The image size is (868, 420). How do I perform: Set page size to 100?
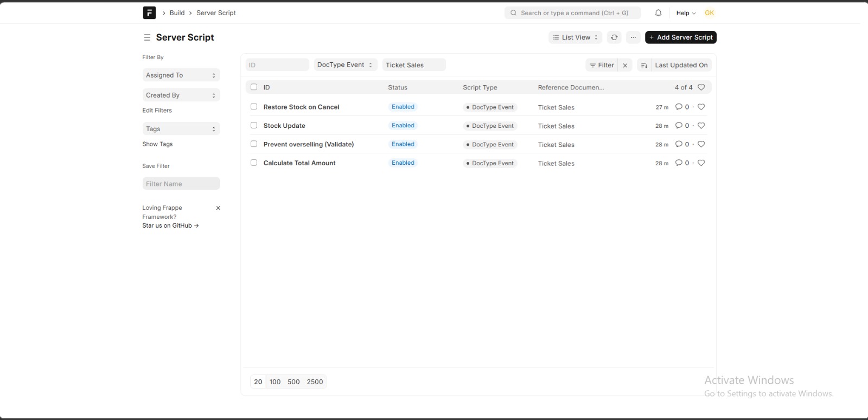(275, 382)
